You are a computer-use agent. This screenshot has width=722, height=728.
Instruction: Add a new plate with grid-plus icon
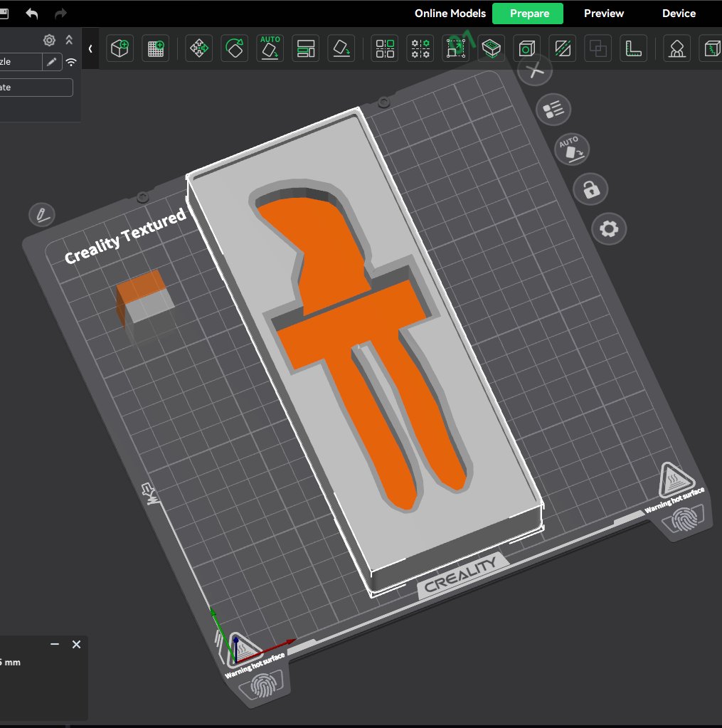156,48
